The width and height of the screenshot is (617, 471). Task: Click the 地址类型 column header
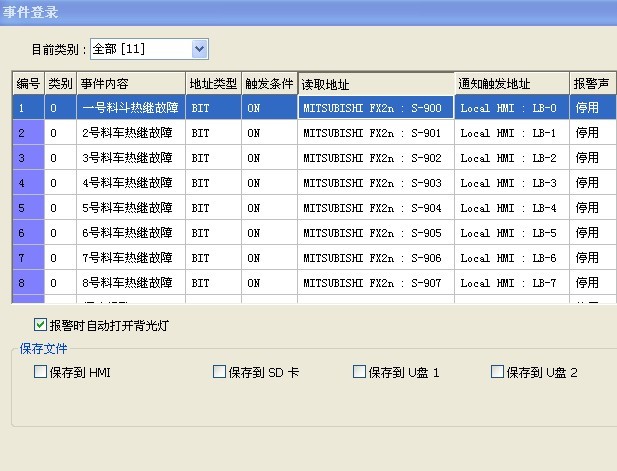tap(213, 83)
